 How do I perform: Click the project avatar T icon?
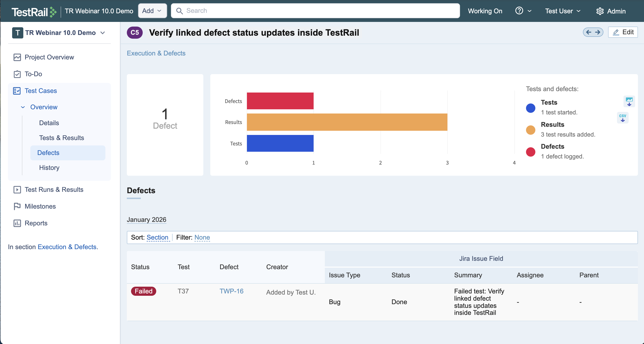click(17, 33)
